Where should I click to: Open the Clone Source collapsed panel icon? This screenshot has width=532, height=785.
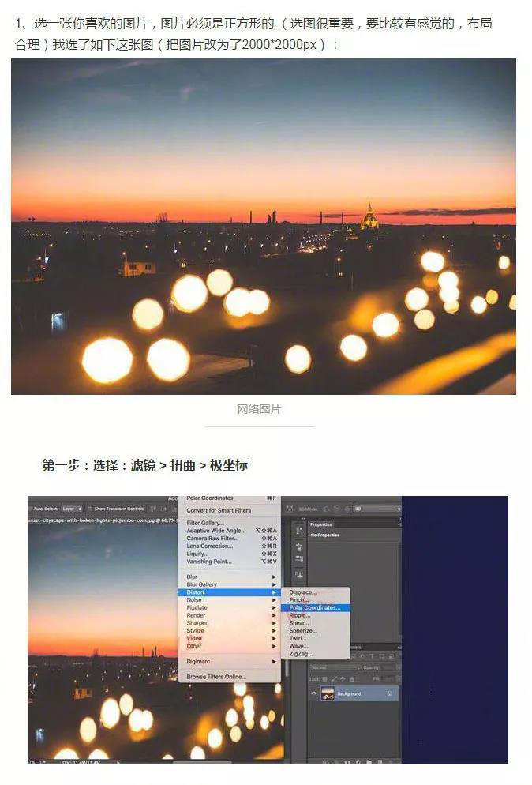click(x=299, y=575)
